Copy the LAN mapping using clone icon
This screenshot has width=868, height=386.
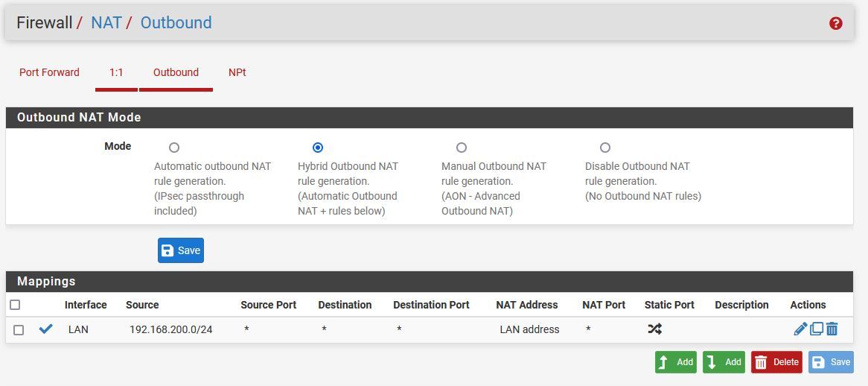pos(817,329)
